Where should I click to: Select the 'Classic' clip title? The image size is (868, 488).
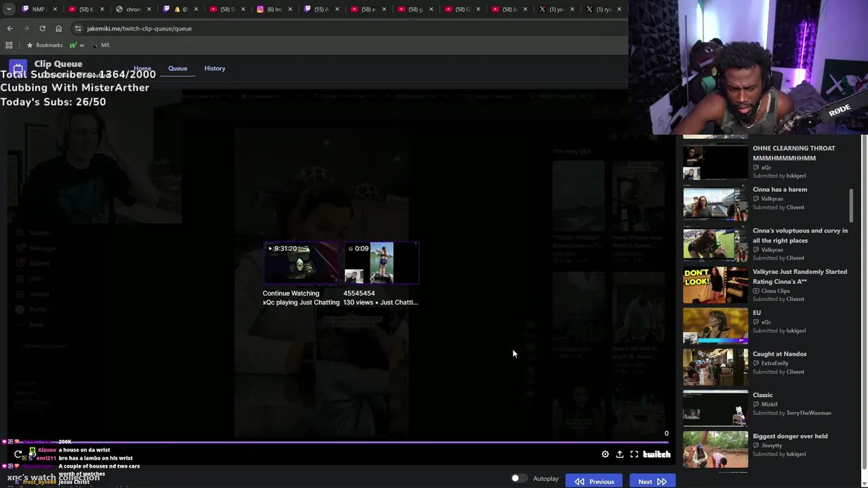click(763, 395)
